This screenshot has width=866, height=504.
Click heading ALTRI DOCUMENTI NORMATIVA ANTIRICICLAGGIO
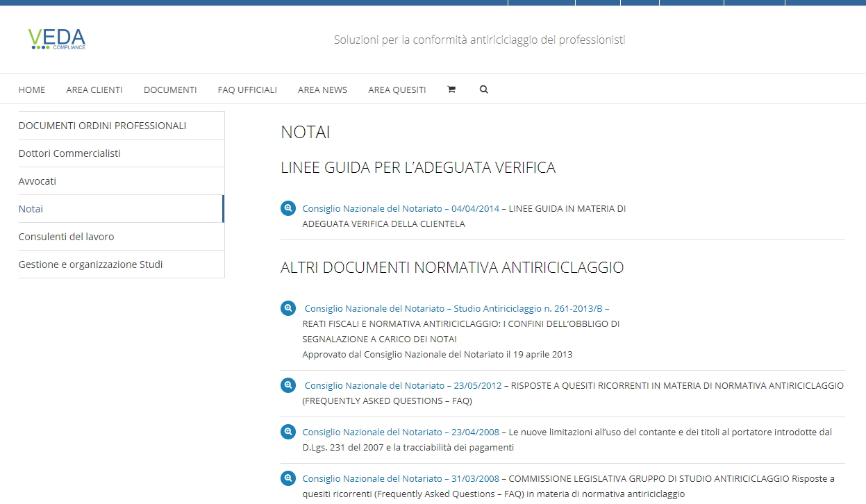(452, 267)
